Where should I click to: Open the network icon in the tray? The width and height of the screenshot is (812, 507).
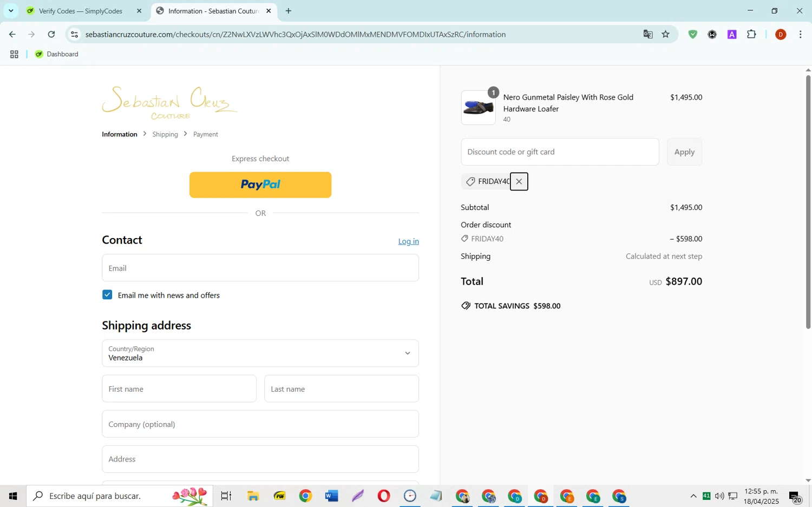(x=732, y=496)
